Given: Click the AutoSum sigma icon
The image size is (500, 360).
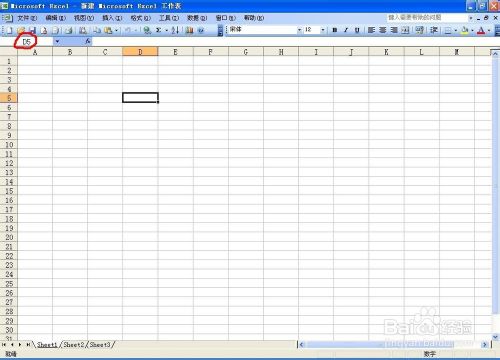Looking at the screenshot, I should 159,30.
